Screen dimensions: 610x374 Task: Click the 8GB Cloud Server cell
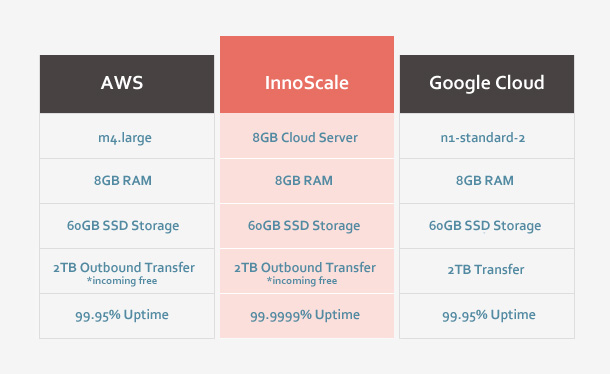pos(307,136)
